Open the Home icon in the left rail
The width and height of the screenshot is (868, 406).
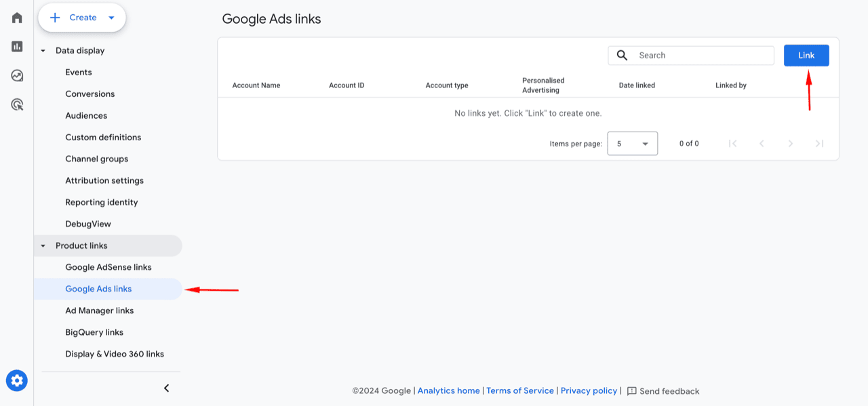click(17, 18)
